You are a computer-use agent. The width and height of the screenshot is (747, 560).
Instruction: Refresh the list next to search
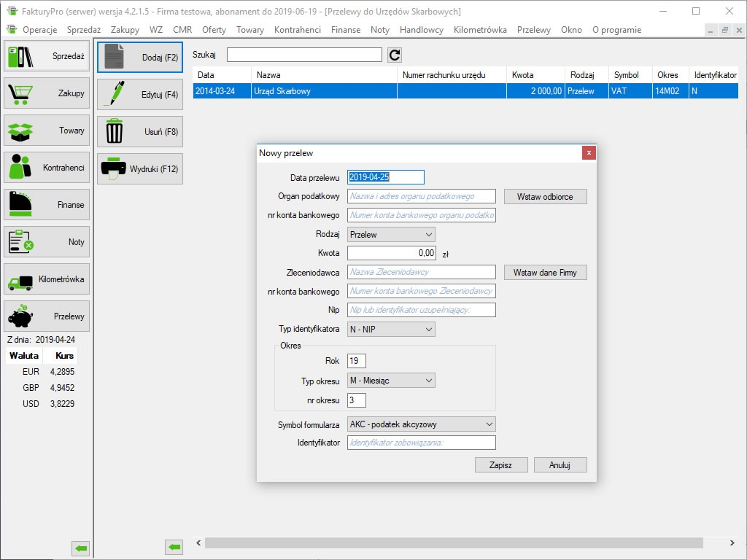point(395,55)
